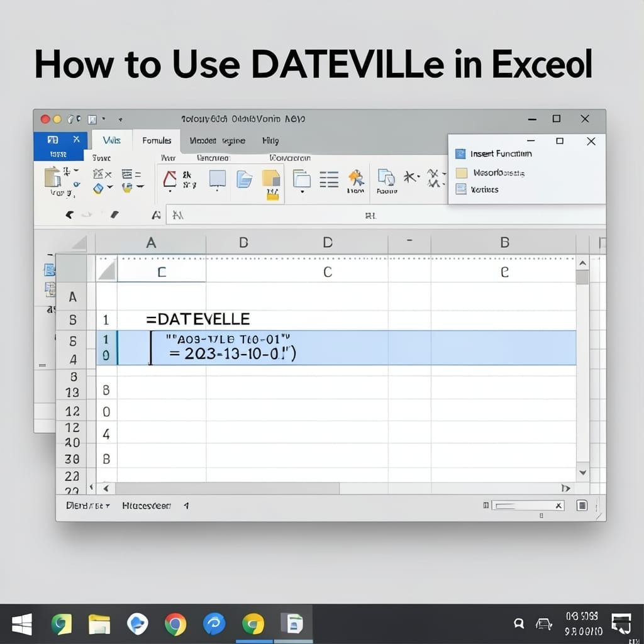This screenshot has width=644, height=644.
Task: Click the taskbar search magnifier icon
Action: 519,624
